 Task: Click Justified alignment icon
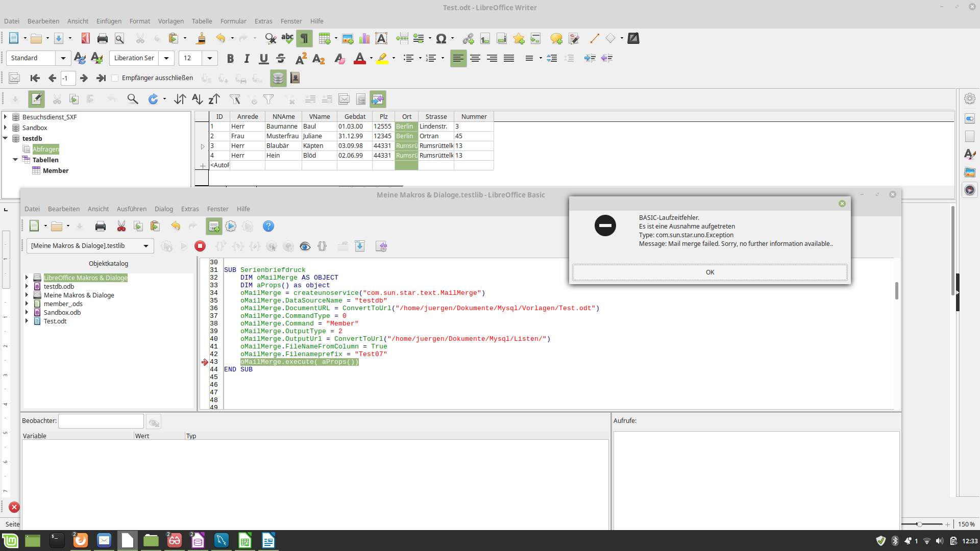tap(509, 58)
